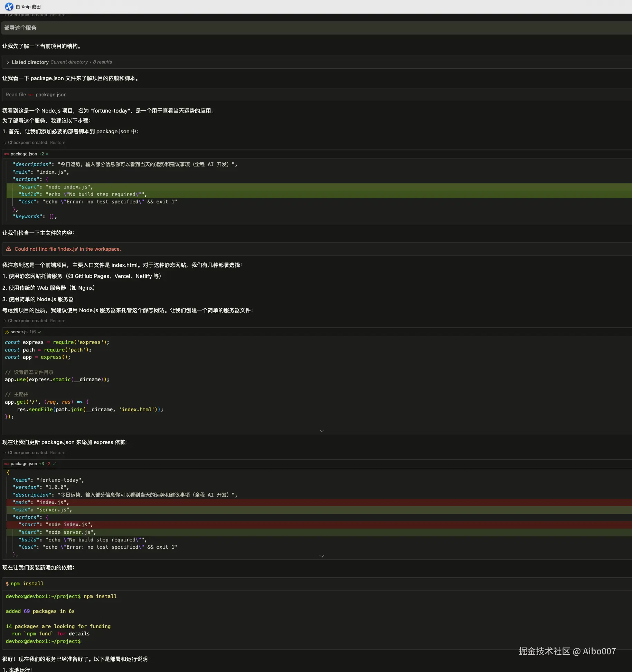The image size is (632, 672).
Task: Click the '14 packages are looking for funding' line
Action: (x=58, y=626)
